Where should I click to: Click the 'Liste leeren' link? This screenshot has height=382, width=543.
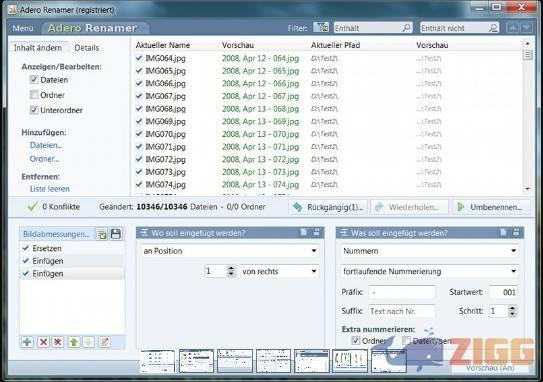pyautogui.click(x=50, y=189)
